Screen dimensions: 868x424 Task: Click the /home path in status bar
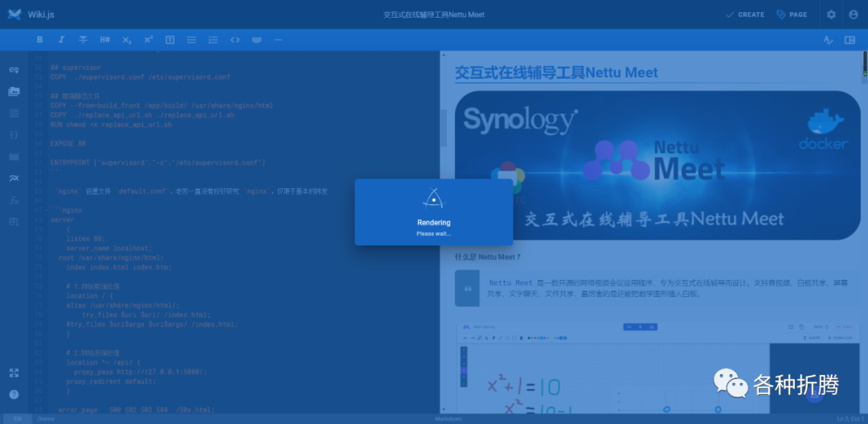coord(46,419)
